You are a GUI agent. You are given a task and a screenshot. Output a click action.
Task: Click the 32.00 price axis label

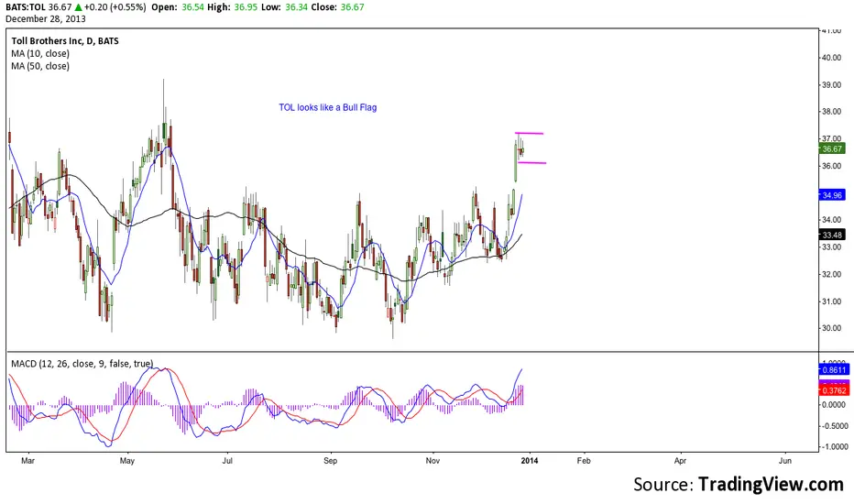832,274
